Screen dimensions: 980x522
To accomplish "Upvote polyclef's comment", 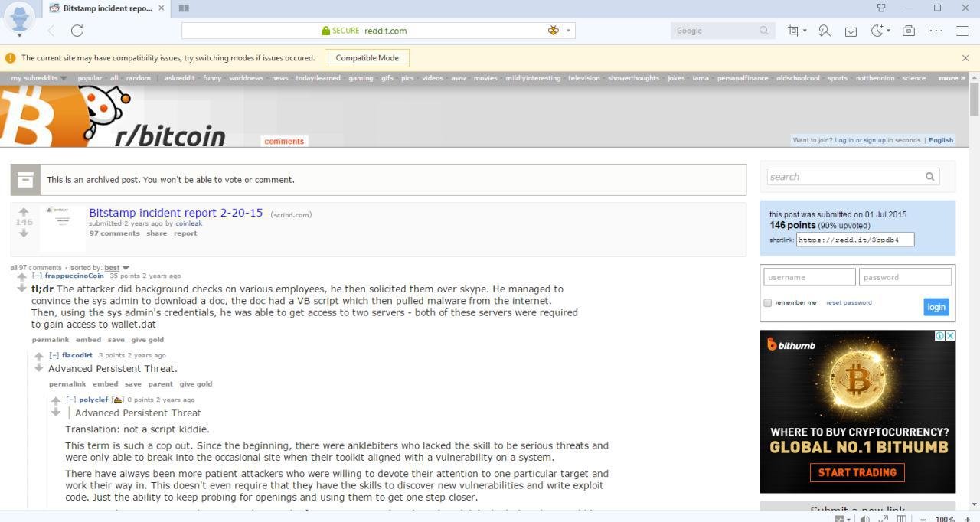I will point(56,401).
